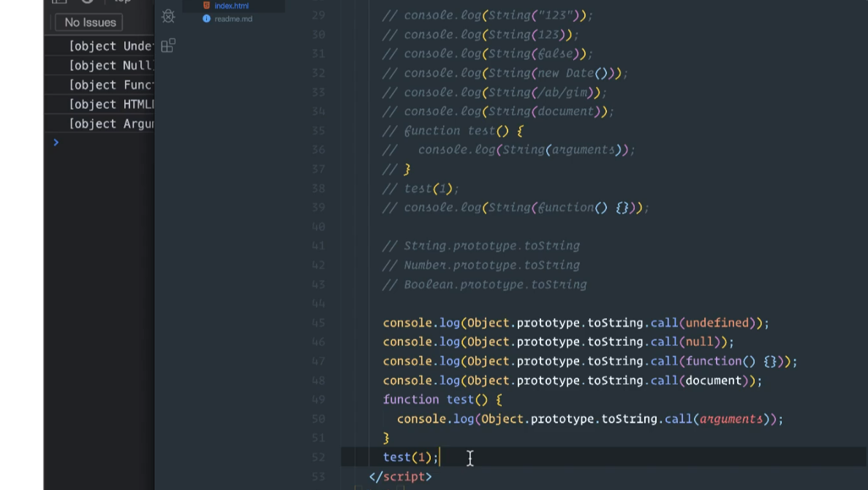This screenshot has height=490, width=868.
Task: Click the closing brace on line 51
Action: (x=386, y=439)
